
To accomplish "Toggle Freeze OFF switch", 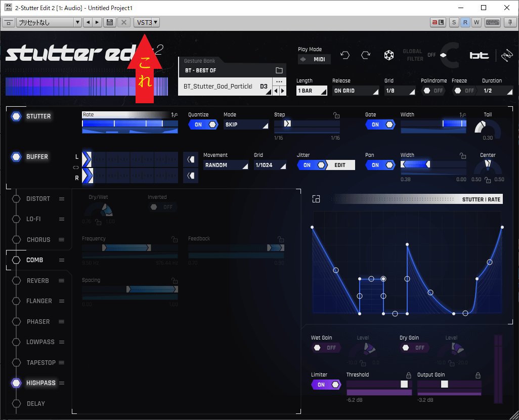I will (x=464, y=91).
